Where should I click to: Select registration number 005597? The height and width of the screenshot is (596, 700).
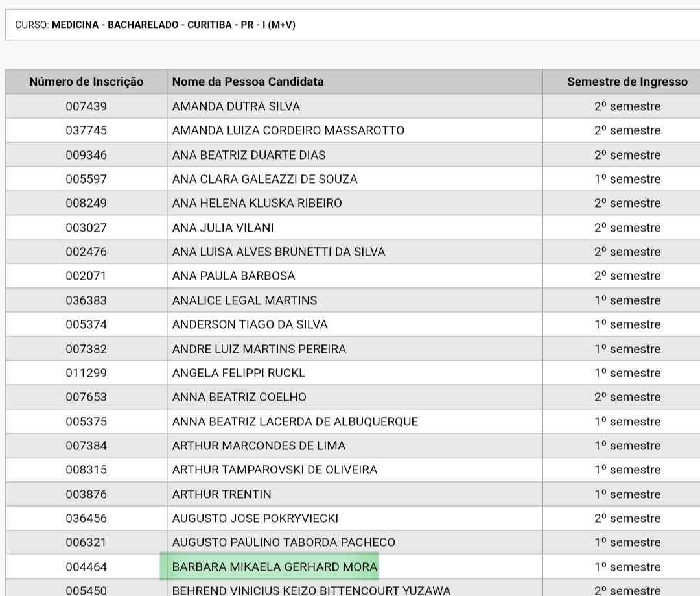coord(86,179)
